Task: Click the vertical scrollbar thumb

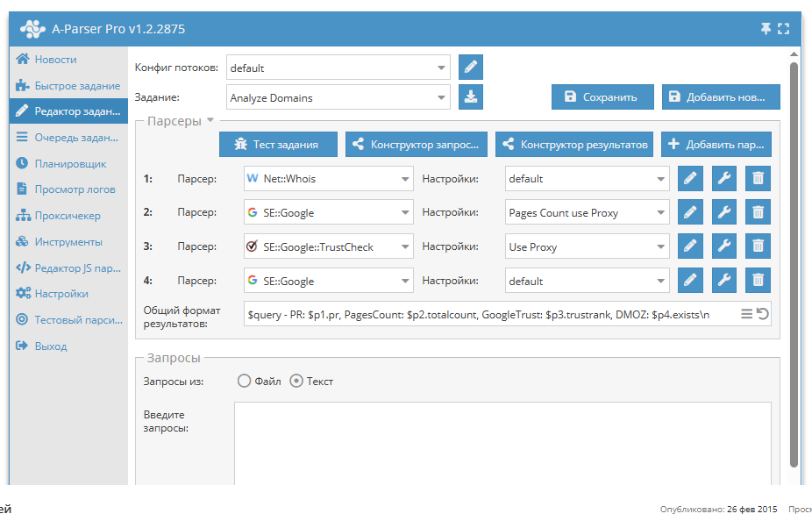Action: click(794, 265)
